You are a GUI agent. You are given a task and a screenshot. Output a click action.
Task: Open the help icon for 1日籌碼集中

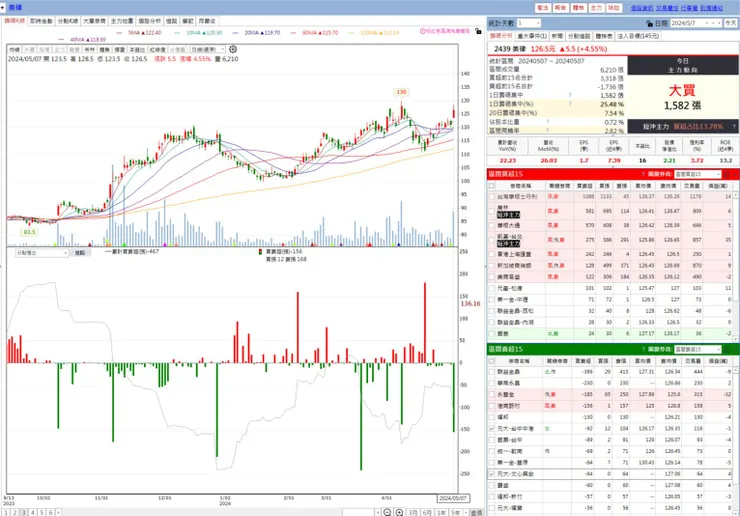pos(570,95)
